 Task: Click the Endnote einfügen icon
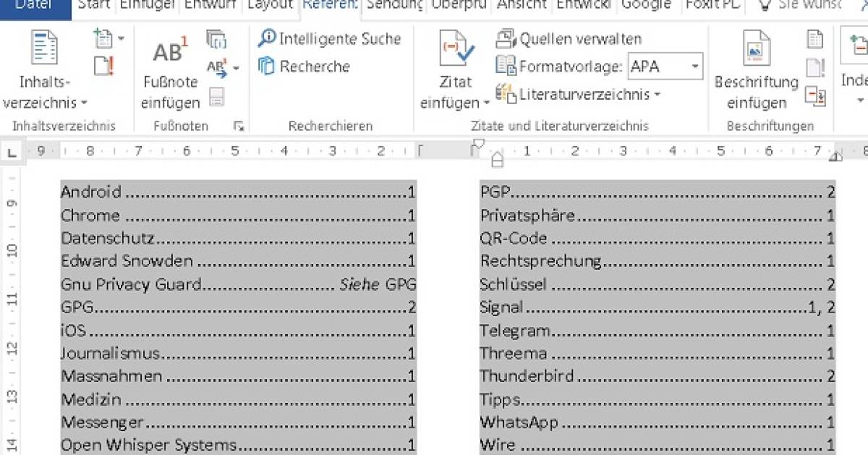pos(216,40)
